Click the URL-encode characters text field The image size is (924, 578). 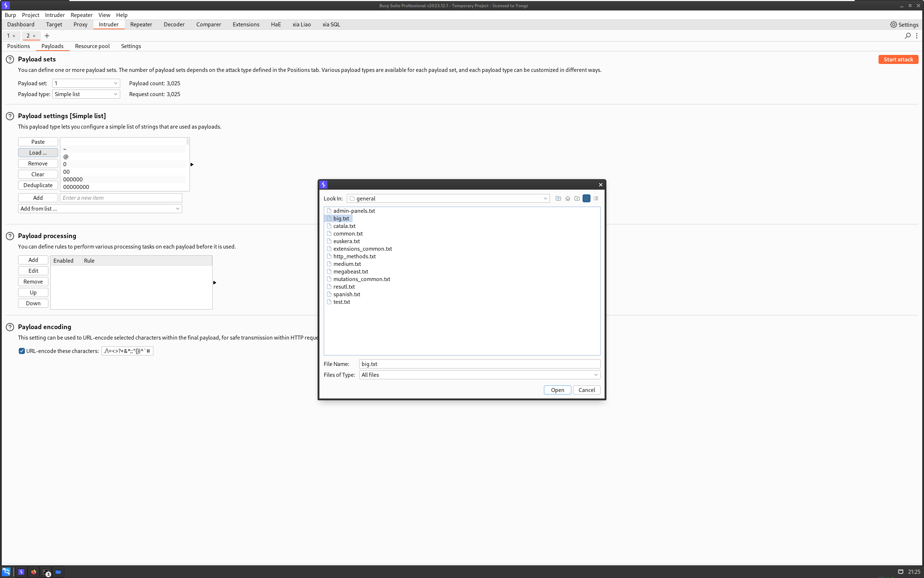click(127, 351)
